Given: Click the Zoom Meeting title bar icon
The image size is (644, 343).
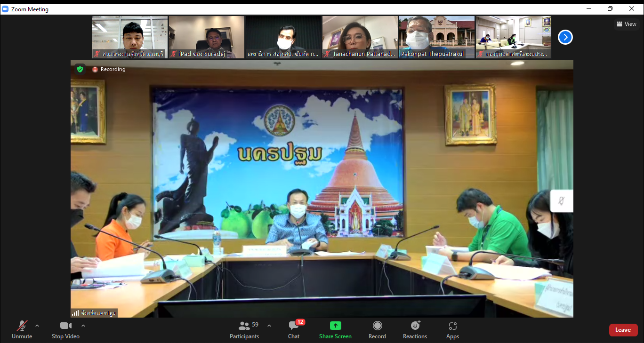Looking at the screenshot, I should tap(5, 9).
